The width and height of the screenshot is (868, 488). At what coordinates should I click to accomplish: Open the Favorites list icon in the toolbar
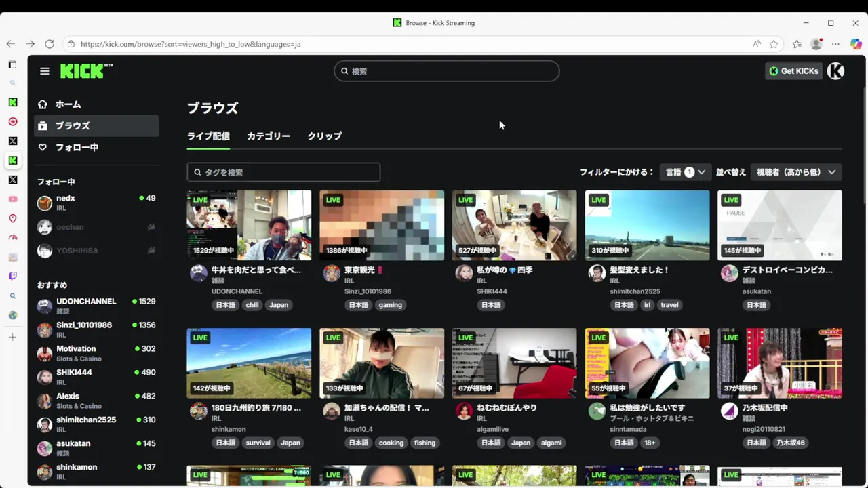pyautogui.click(x=797, y=44)
